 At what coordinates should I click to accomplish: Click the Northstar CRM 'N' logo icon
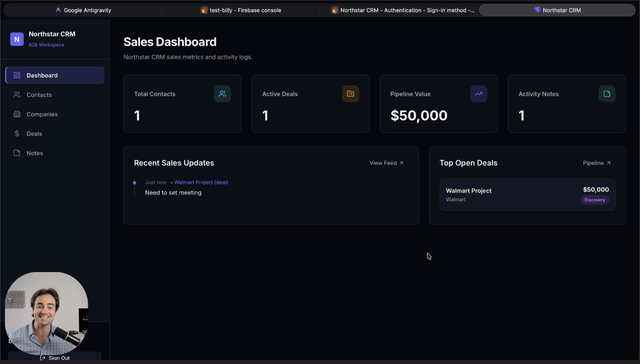pyautogui.click(x=17, y=40)
